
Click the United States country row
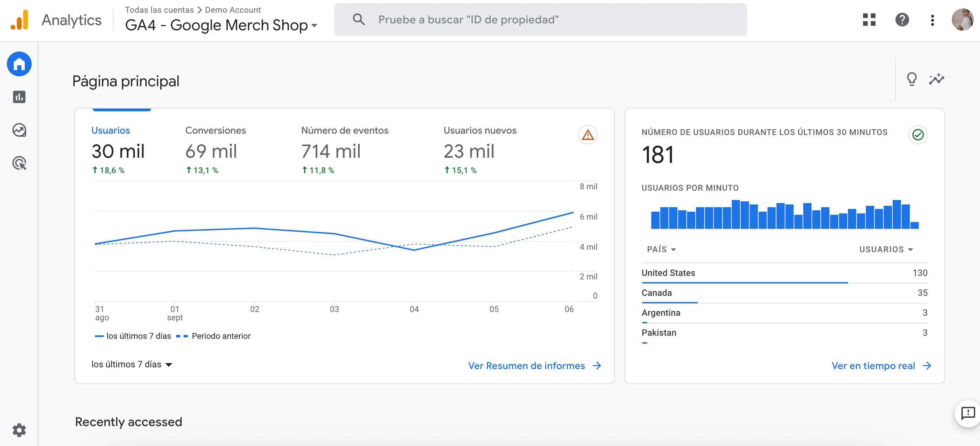784,273
